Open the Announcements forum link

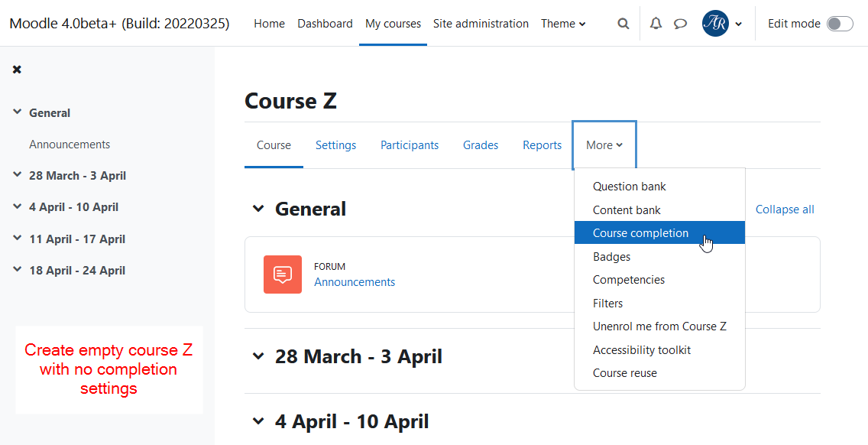coord(355,282)
